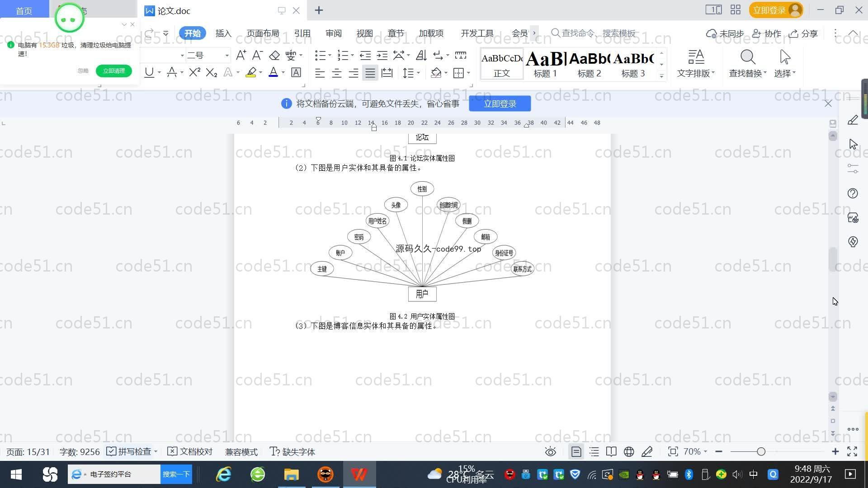The height and width of the screenshot is (488, 868).
Task: Click the 分享 share icon
Action: point(803,33)
